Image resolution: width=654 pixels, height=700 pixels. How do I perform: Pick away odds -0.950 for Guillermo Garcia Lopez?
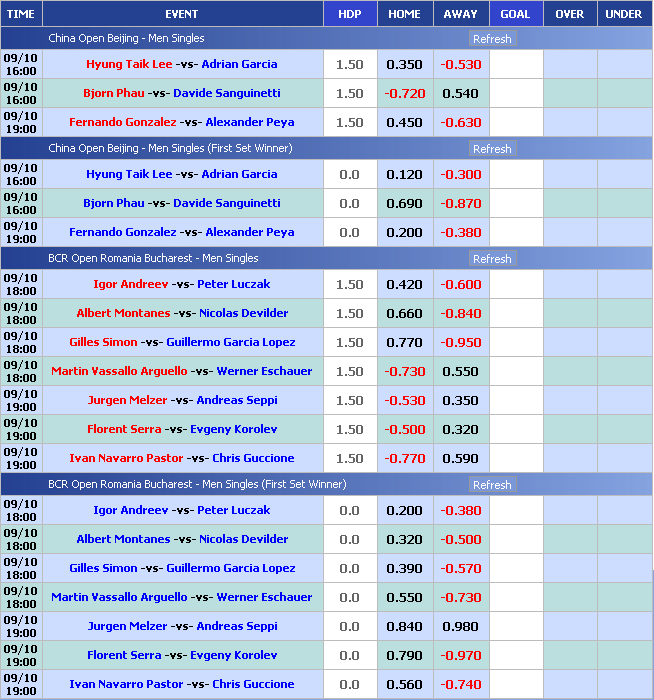460,342
